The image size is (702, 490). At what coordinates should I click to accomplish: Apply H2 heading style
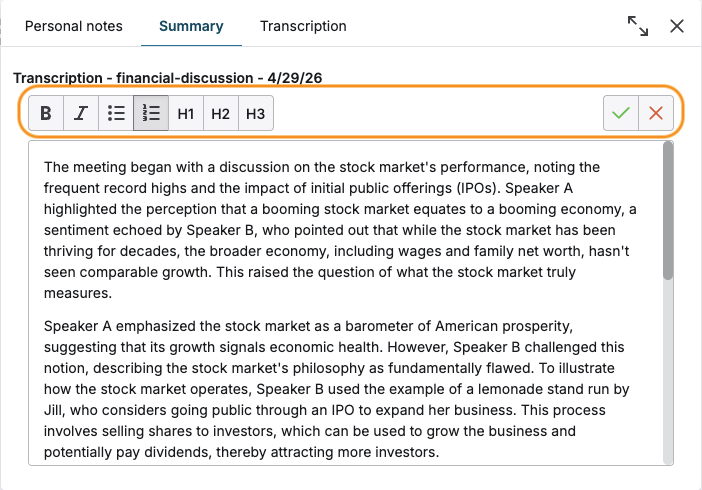tap(221, 113)
